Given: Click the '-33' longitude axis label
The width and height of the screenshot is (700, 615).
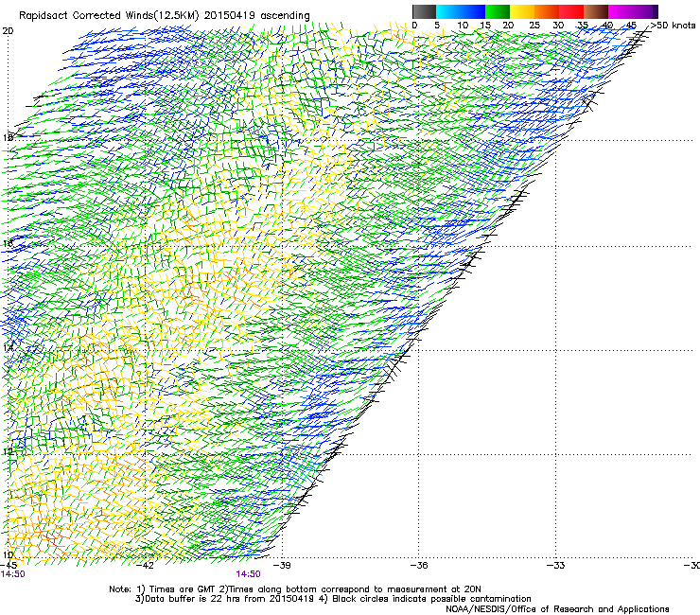Looking at the screenshot, I should point(556,565).
